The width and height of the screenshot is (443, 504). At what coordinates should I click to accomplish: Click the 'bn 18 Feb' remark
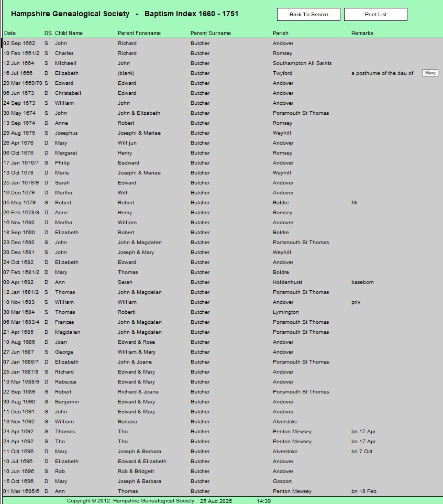363,491
